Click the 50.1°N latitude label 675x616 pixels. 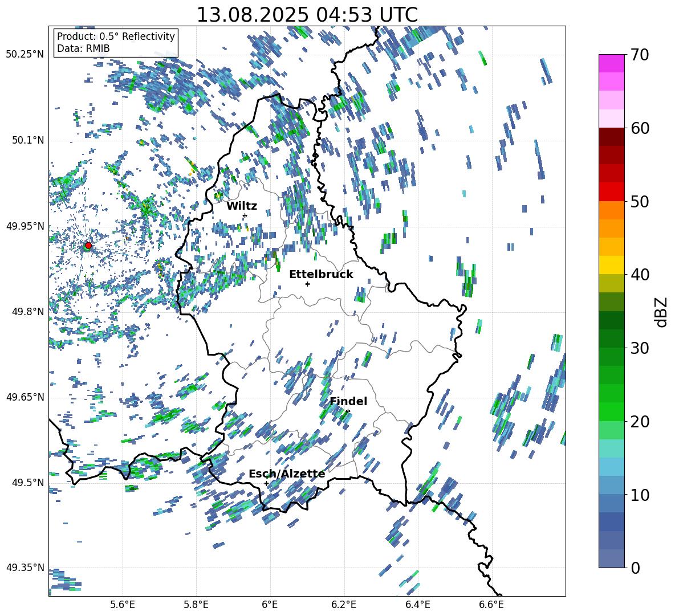pos(27,140)
